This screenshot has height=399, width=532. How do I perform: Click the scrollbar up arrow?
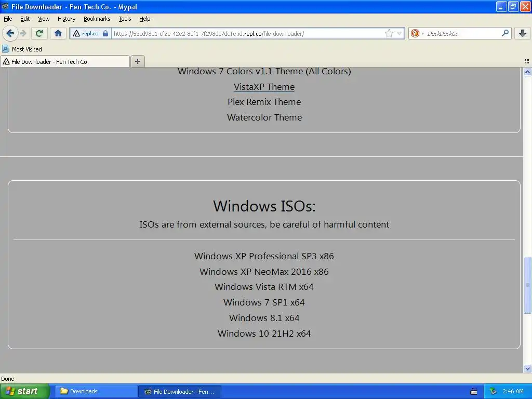pyautogui.click(x=528, y=72)
